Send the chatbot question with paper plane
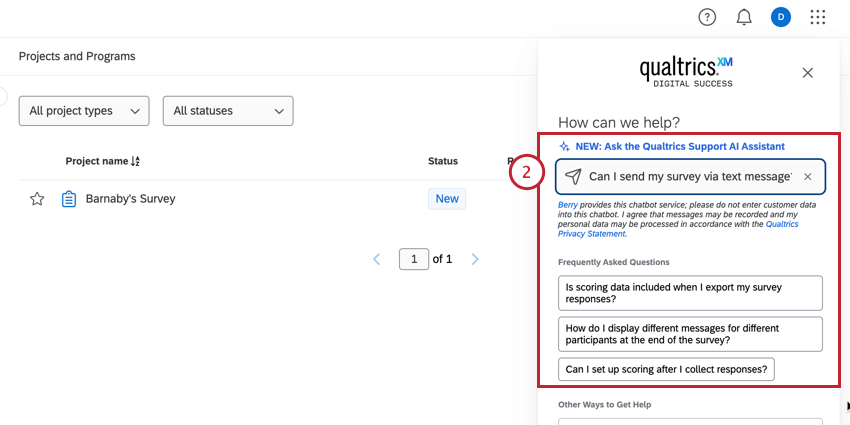850x425 pixels. point(573,176)
